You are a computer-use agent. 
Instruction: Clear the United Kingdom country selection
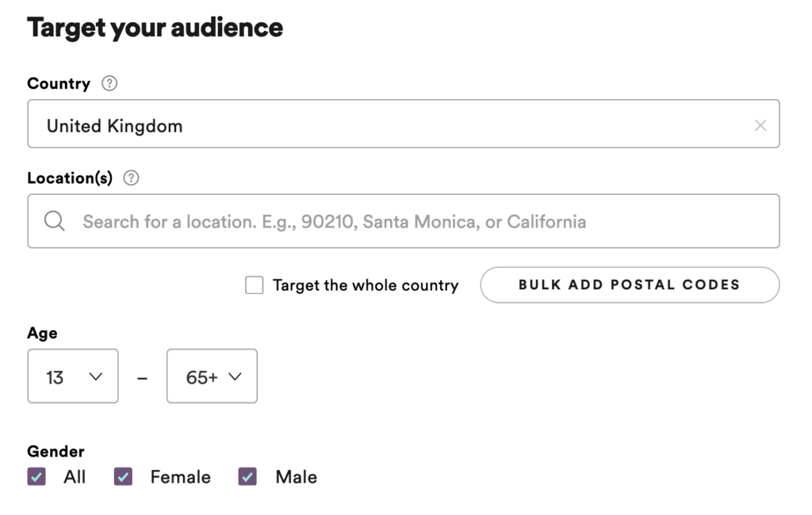pyautogui.click(x=760, y=125)
